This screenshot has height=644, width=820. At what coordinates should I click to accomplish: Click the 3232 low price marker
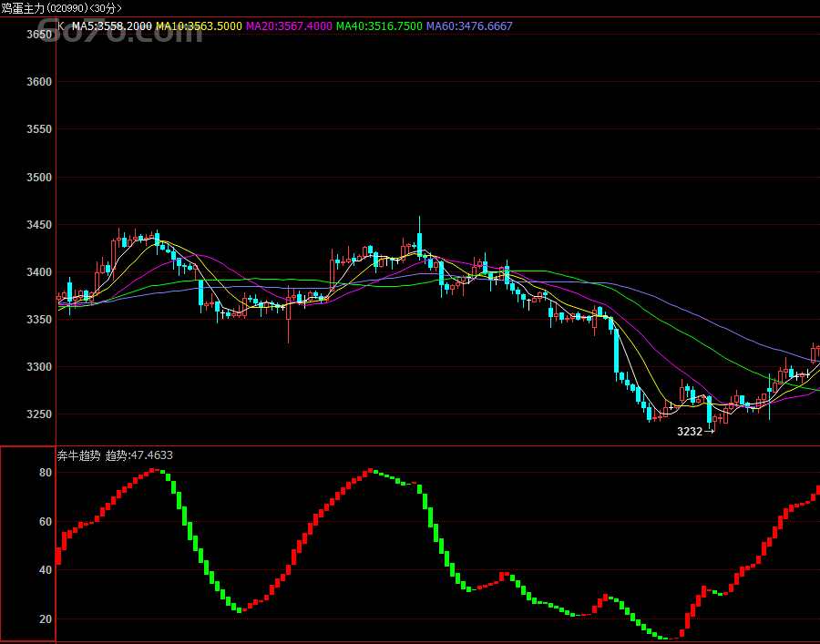[695, 431]
